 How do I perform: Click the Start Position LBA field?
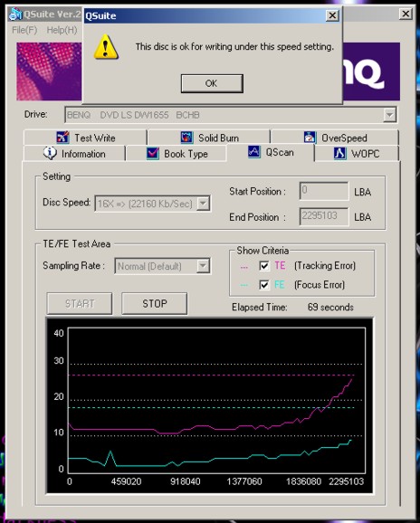(x=324, y=191)
